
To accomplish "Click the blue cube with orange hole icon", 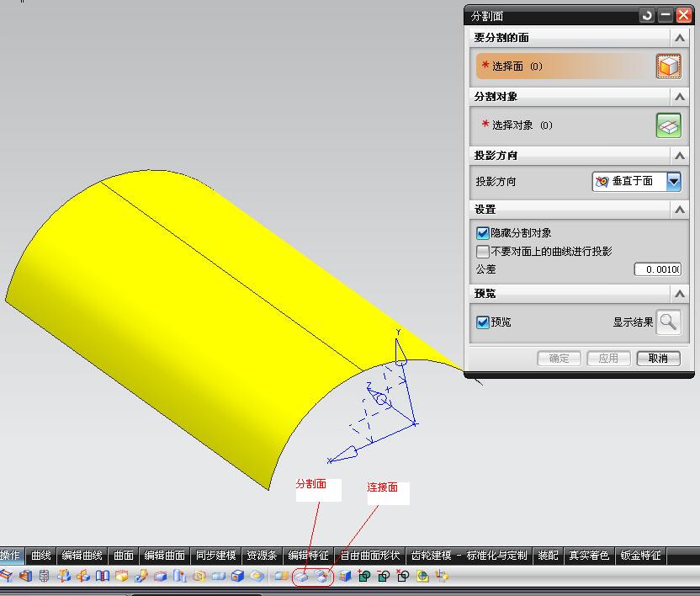I will pos(237,577).
